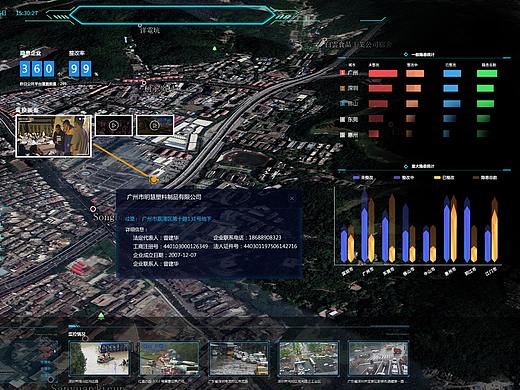The height and width of the screenshot is (390, 520).
Task: Select the orange map marker on the connector line
Action: pyautogui.click(x=154, y=180)
